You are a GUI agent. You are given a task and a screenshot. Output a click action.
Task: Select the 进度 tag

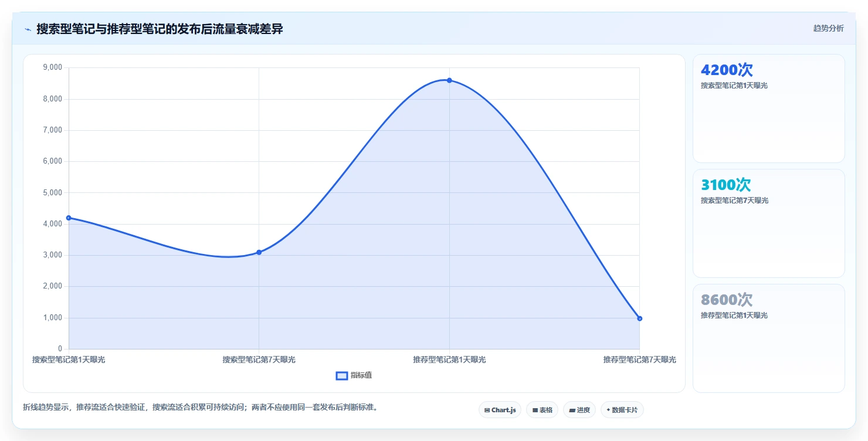pyautogui.click(x=579, y=410)
